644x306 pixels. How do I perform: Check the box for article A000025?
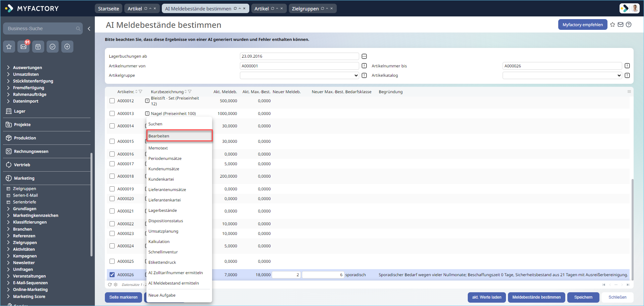112,261
